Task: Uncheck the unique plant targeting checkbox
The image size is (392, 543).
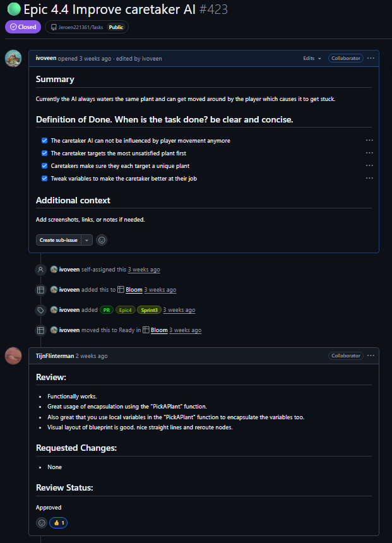Action: coord(44,165)
